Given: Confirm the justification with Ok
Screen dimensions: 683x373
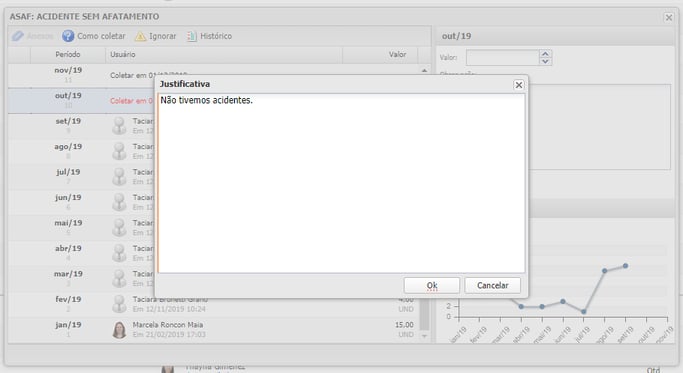Looking at the screenshot, I should [x=432, y=285].
